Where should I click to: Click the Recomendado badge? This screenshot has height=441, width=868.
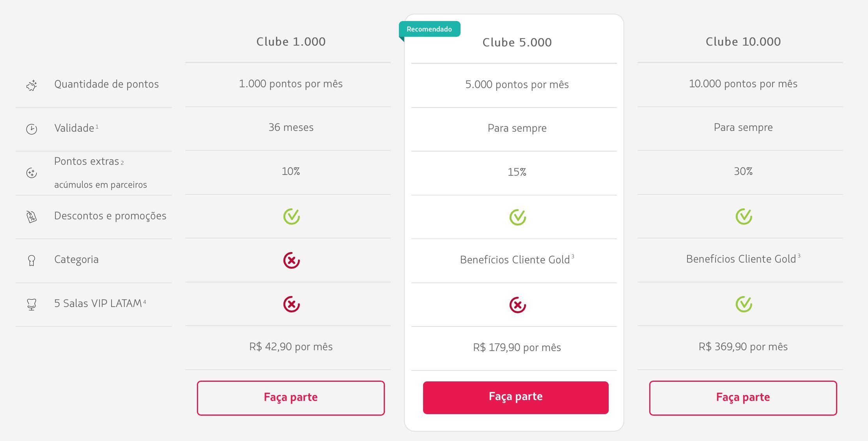point(429,29)
